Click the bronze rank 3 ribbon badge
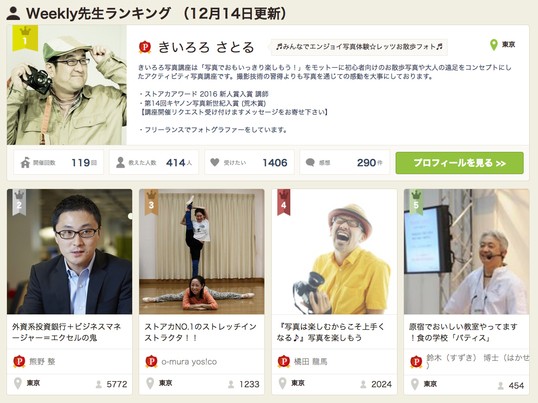538x403 pixels. [x=151, y=202]
